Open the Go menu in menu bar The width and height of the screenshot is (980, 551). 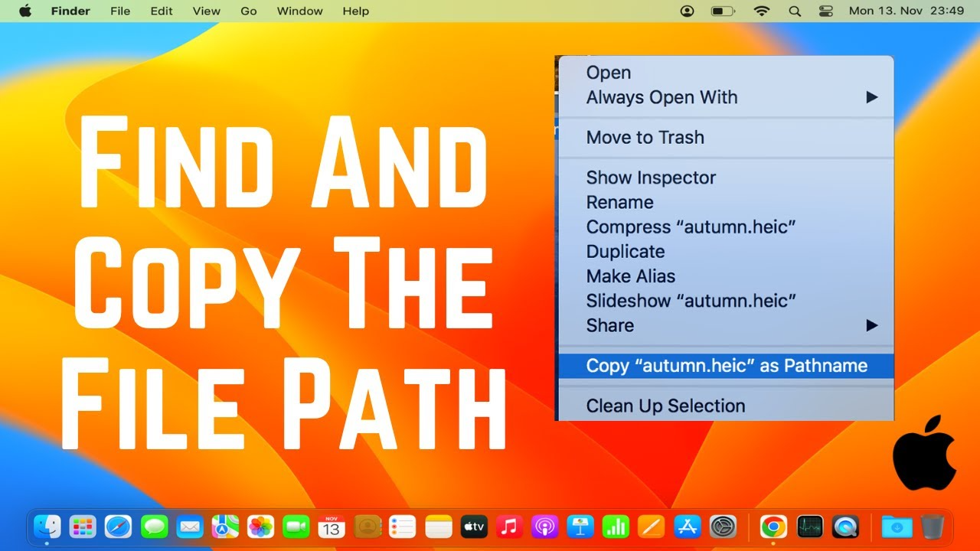[x=248, y=11]
